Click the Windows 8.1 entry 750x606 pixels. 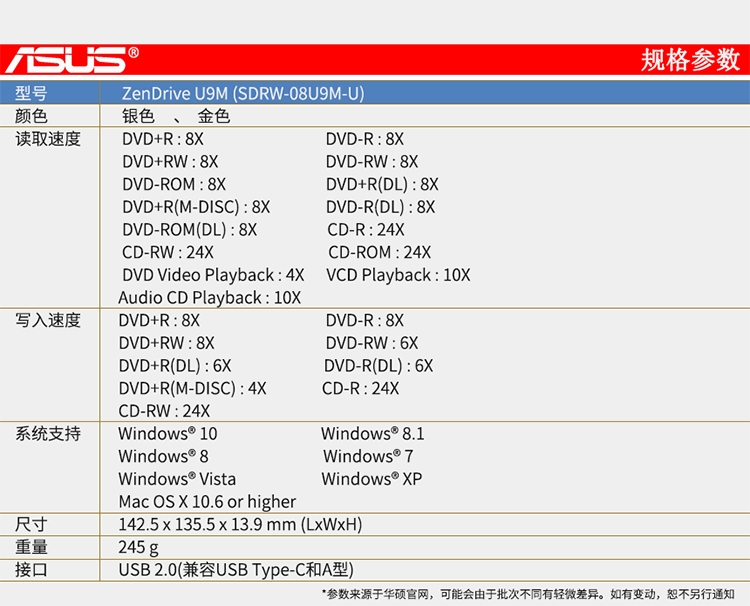[x=373, y=433]
